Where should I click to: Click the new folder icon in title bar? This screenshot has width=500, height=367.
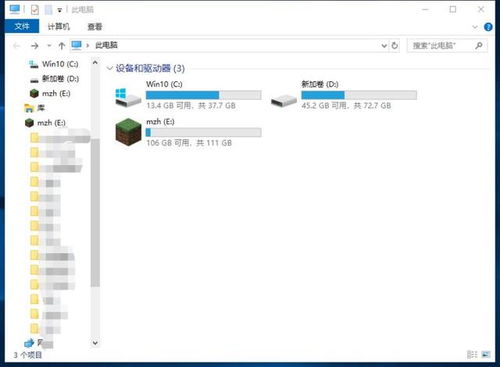(49, 10)
